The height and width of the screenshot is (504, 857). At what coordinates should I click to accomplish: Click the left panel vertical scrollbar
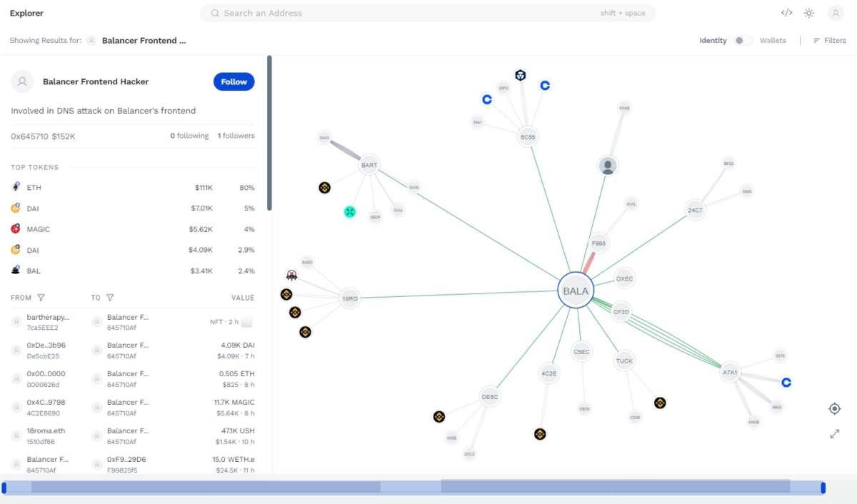coord(269,133)
